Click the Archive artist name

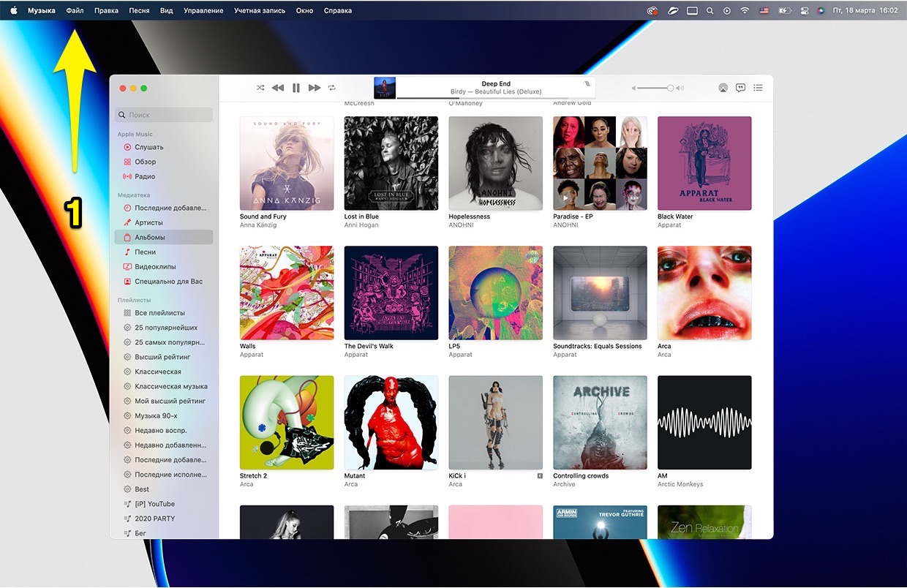tap(564, 484)
